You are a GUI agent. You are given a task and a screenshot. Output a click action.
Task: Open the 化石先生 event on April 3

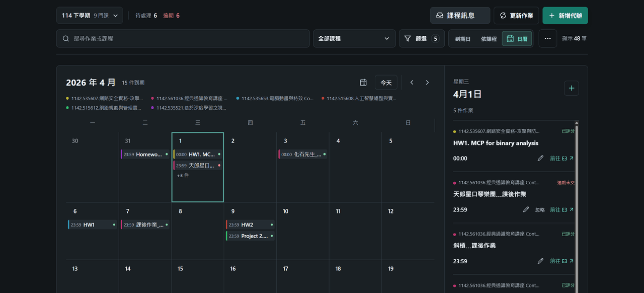(303, 155)
